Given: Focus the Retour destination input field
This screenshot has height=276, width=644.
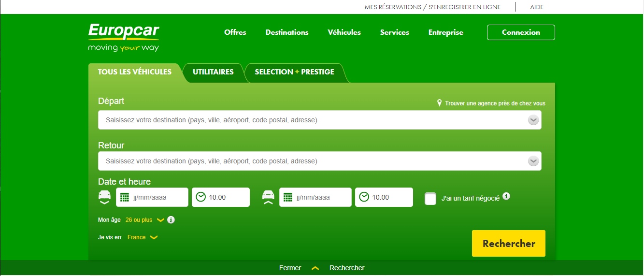Looking at the screenshot, I should point(320,161).
